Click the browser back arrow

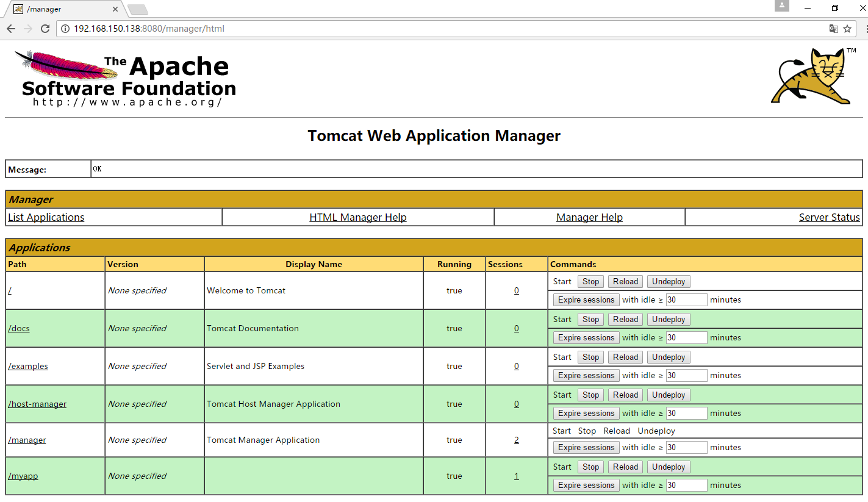click(x=11, y=29)
